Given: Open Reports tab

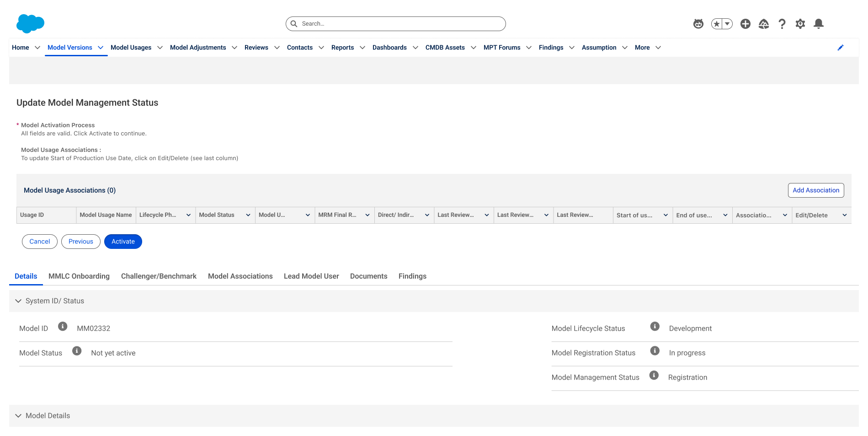Looking at the screenshot, I should [x=343, y=48].
